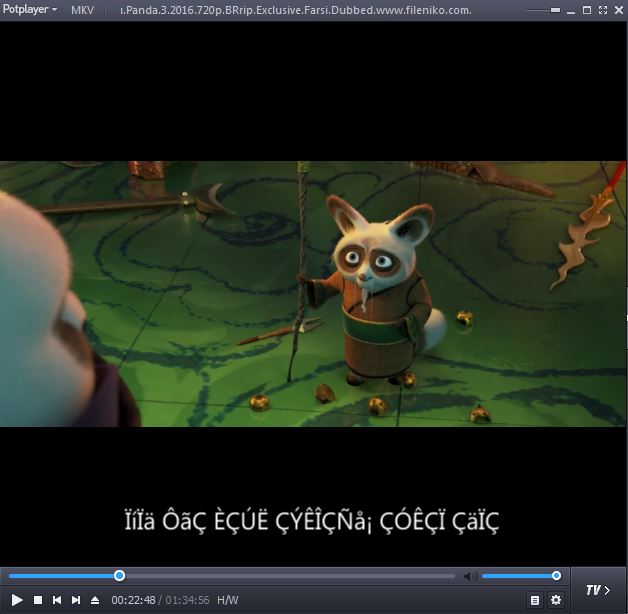Click the Play button
The image size is (628, 614).
point(16,600)
